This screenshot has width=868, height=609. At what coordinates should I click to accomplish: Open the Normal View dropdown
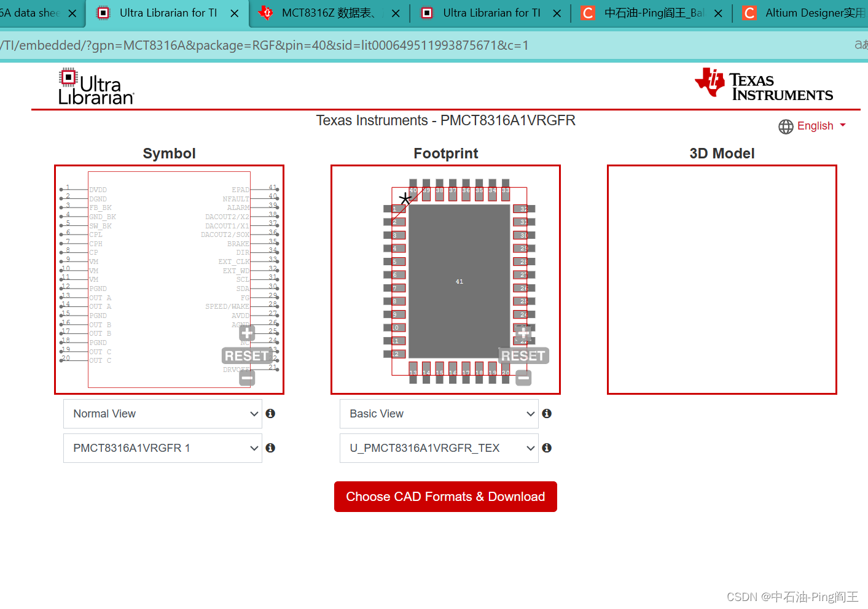click(163, 414)
